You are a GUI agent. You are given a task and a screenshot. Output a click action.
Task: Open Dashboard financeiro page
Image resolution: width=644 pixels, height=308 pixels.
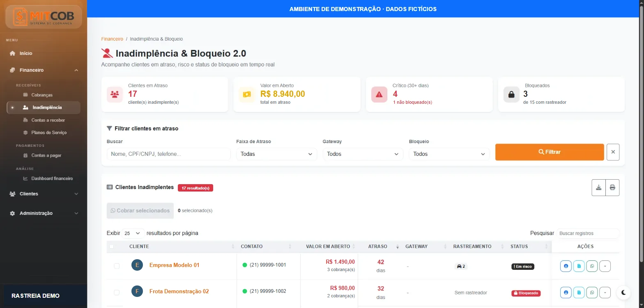pos(52,178)
